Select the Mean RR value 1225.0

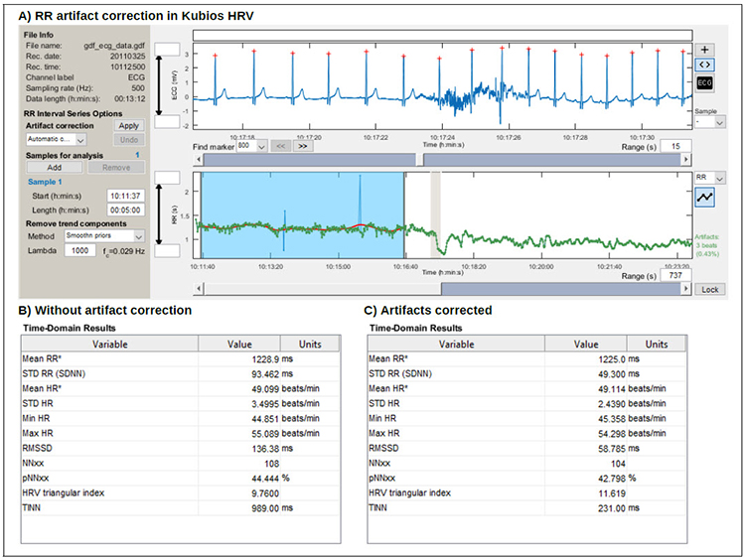(612, 359)
